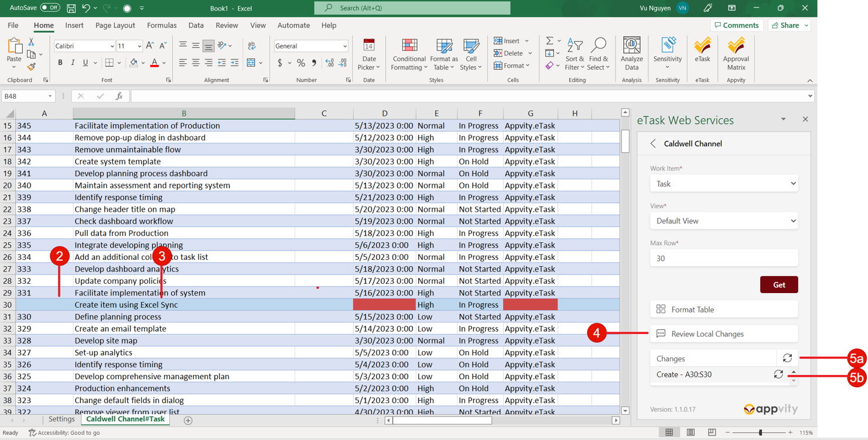Refresh all changes in the Changes header
This screenshot has width=868, height=440.
[787, 358]
